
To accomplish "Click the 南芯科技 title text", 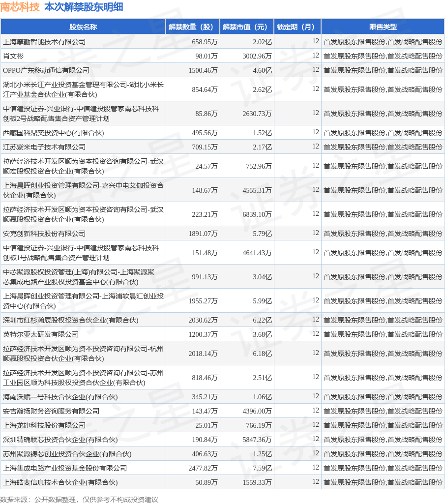I will pyautogui.click(x=20, y=7).
